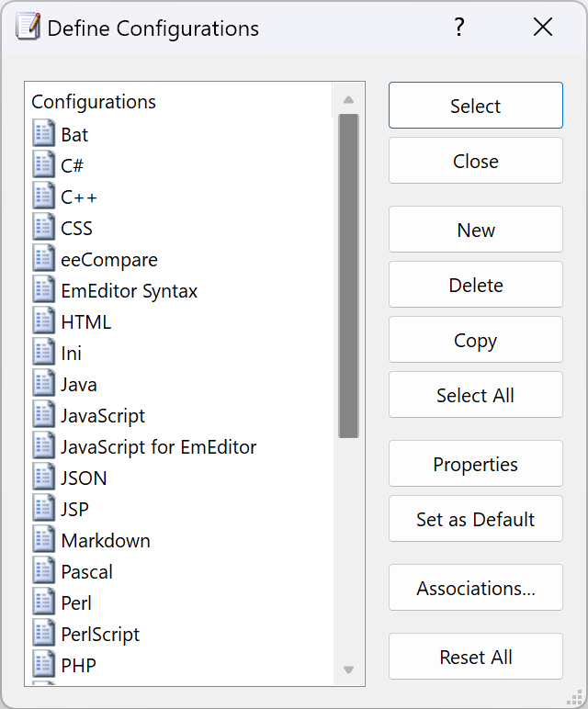Image resolution: width=588 pixels, height=709 pixels.
Task: Open Properties for the selected configuration
Action: [x=476, y=464]
